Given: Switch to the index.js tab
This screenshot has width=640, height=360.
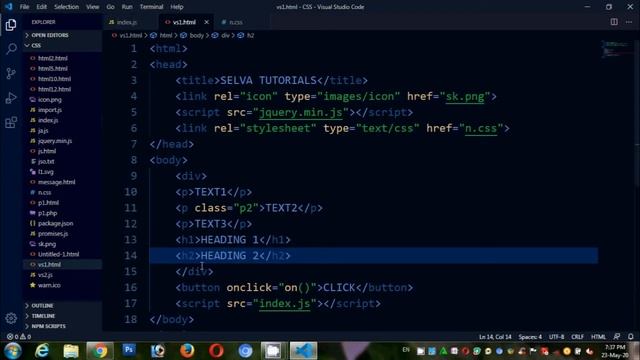Looking at the screenshot, I should click(127, 22).
